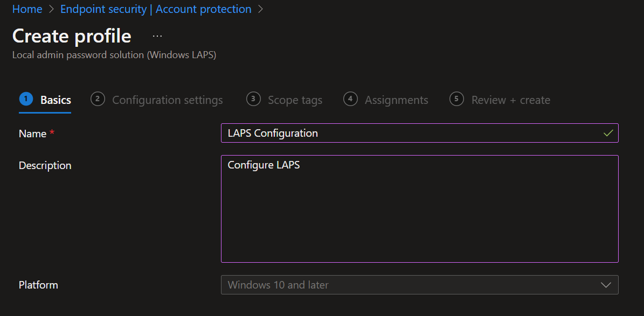Click the step 1 circle icon
Image resolution: width=644 pixels, height=316 pixels.
point(26,99)
